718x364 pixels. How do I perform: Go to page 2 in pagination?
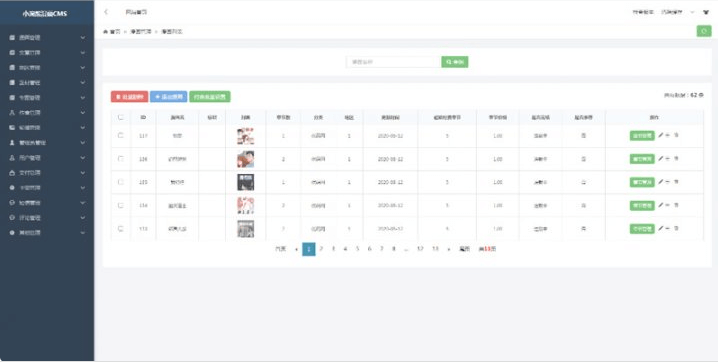(x=321, y=249)
